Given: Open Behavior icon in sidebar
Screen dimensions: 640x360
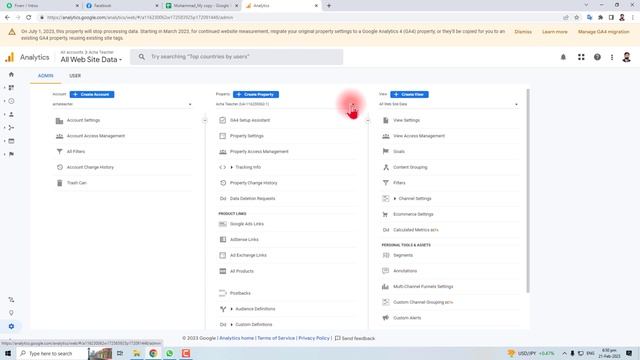Looking at the screenshot, I should point(11,141).
